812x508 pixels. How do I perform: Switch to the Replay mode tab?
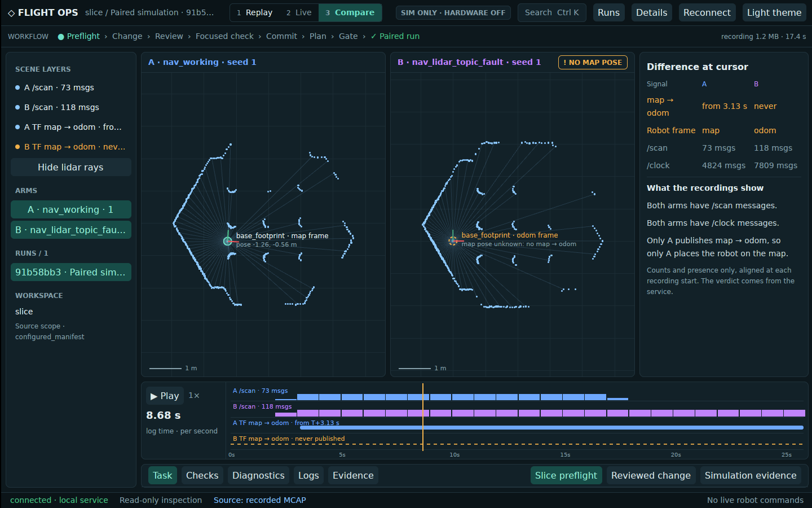[254, 12]
